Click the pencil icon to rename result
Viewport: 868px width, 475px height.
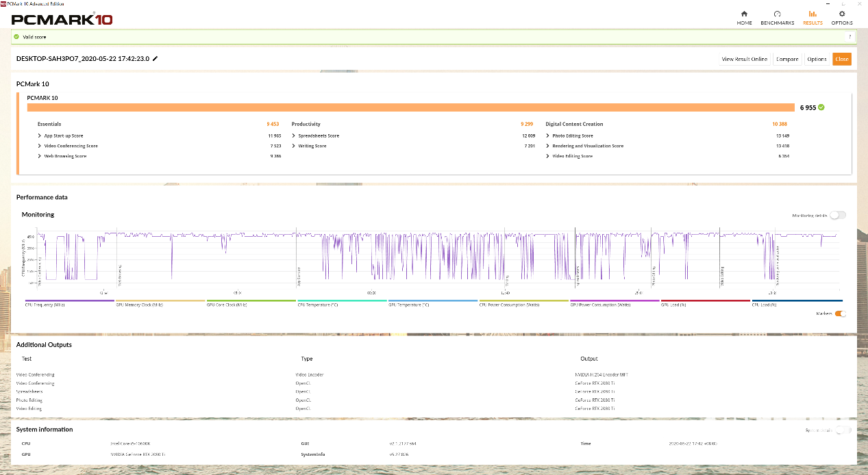pyautogui.click(x=156, y=59)
